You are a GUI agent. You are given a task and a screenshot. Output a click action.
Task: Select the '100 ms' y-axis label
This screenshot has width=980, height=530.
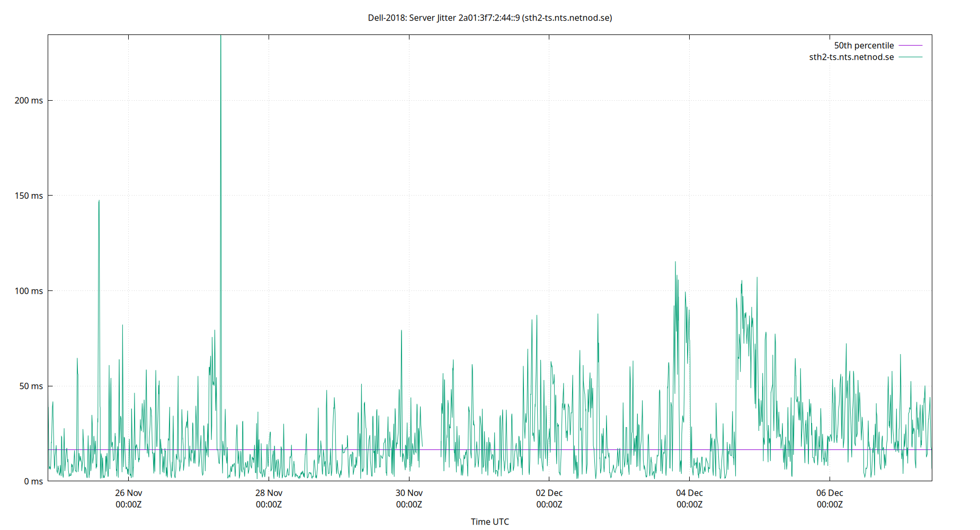pos(29,290)
